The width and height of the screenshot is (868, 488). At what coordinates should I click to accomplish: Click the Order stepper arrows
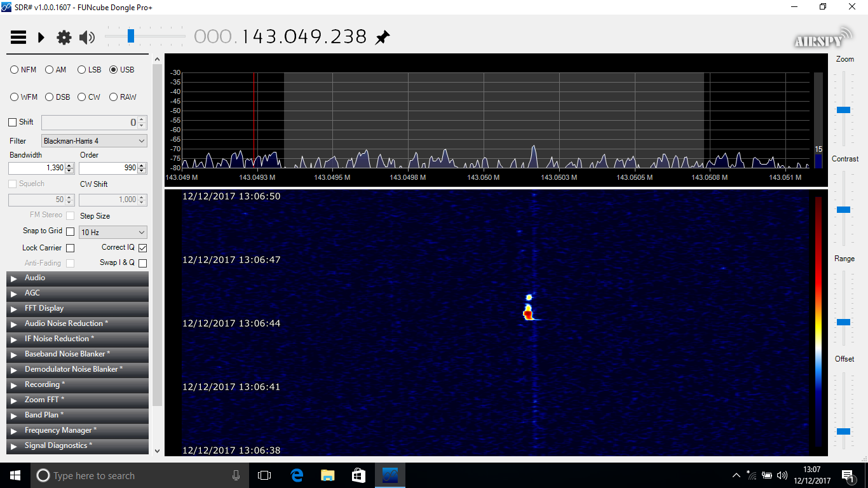(x=142, y=168)
